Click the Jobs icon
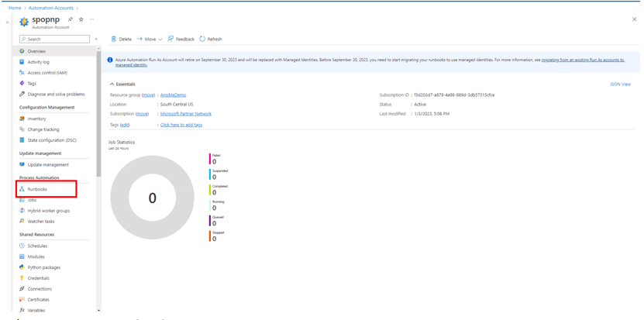 click(x=22, y=200)
